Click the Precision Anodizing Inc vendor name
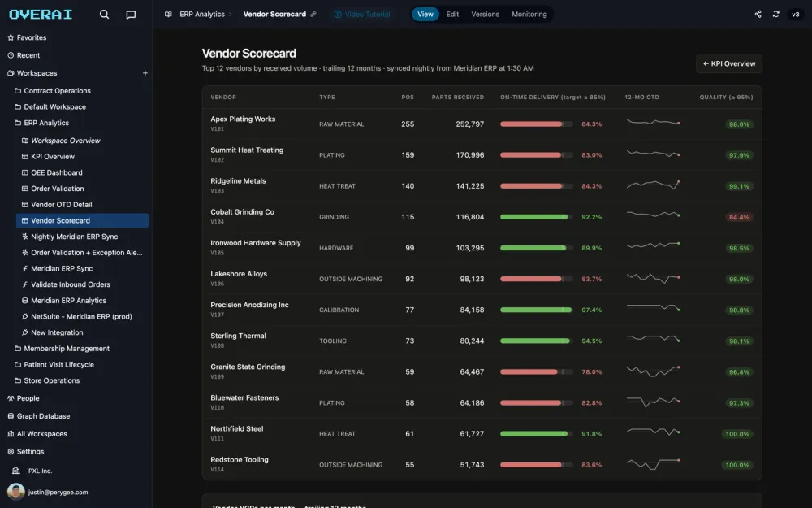The width and height of the screenshot is (812, 508). click(x=249, y=305)
